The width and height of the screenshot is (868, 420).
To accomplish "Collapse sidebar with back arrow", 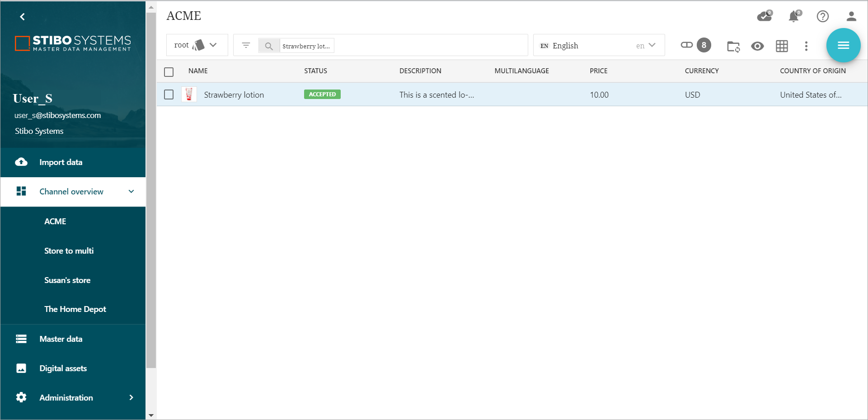I will tap(22, 17).
